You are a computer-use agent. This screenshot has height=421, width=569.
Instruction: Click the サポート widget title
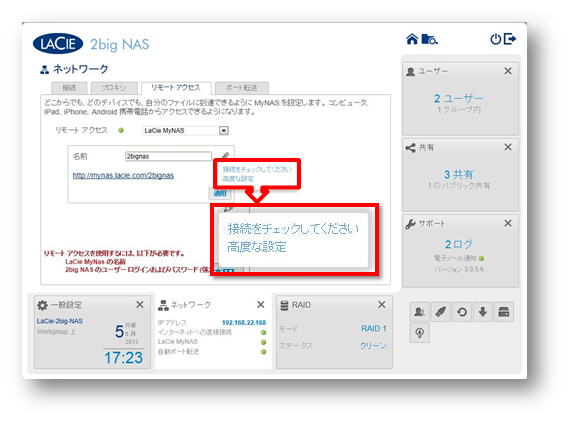click(x=432, y=224)
